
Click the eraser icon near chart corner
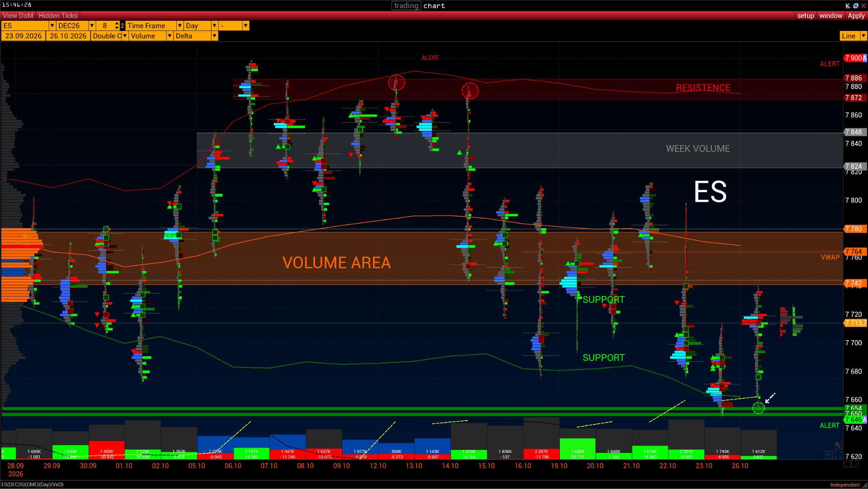point(838,445)
